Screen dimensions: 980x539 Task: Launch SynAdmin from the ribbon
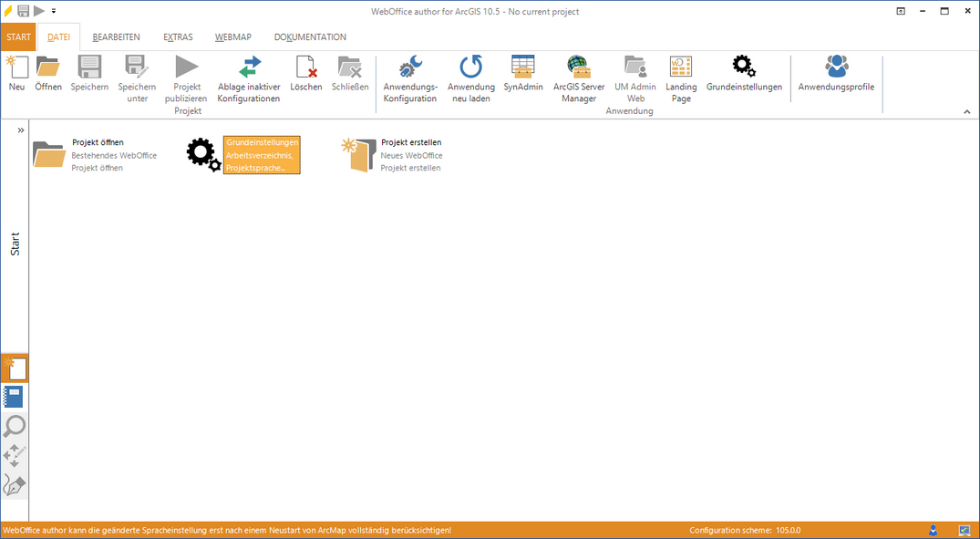pyautogui.click(x=523, y=68)
